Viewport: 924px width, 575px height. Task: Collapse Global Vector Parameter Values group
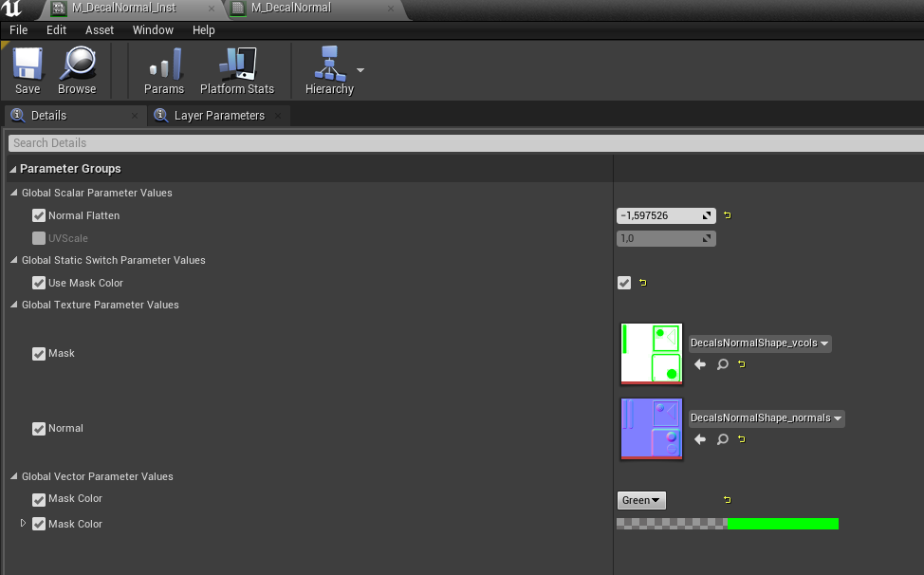14,476
